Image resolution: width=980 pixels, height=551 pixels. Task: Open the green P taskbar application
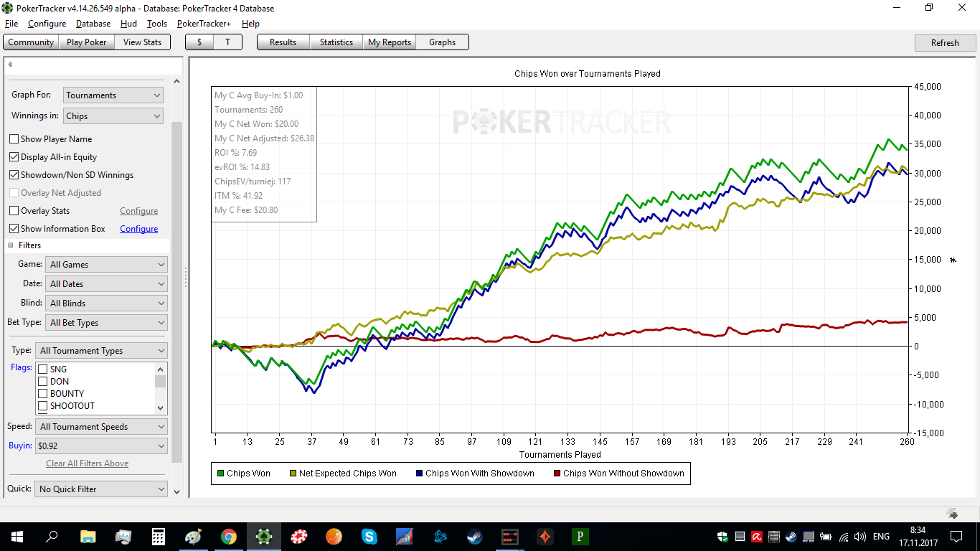[x=580, y=536]
